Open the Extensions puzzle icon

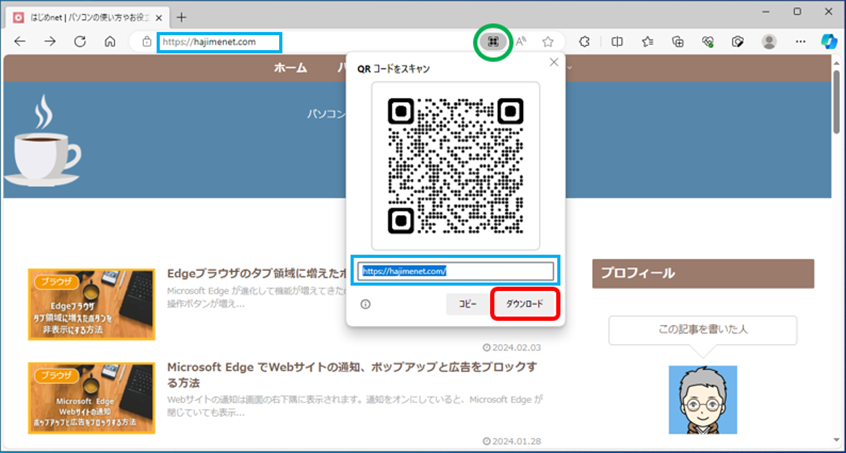[584, 42]
